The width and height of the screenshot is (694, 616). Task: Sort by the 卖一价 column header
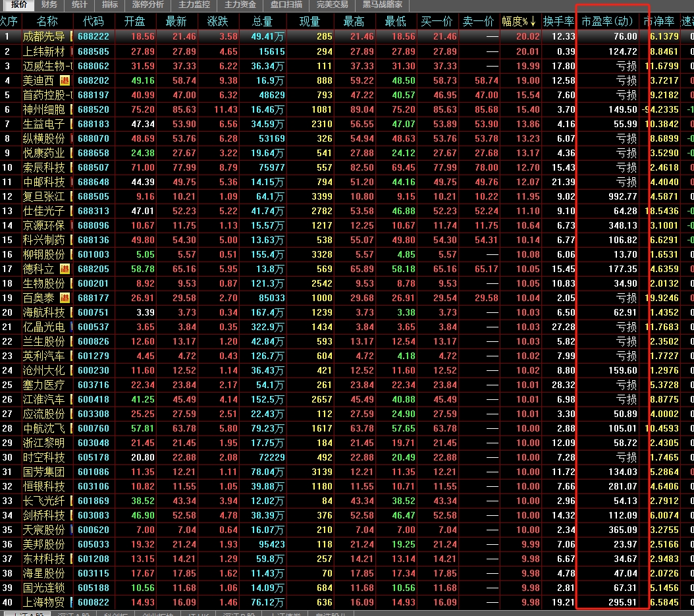(478, 21)
